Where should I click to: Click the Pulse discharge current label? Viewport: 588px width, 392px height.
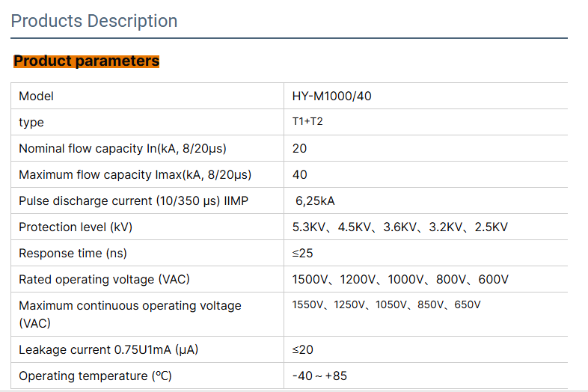[133, 201]
